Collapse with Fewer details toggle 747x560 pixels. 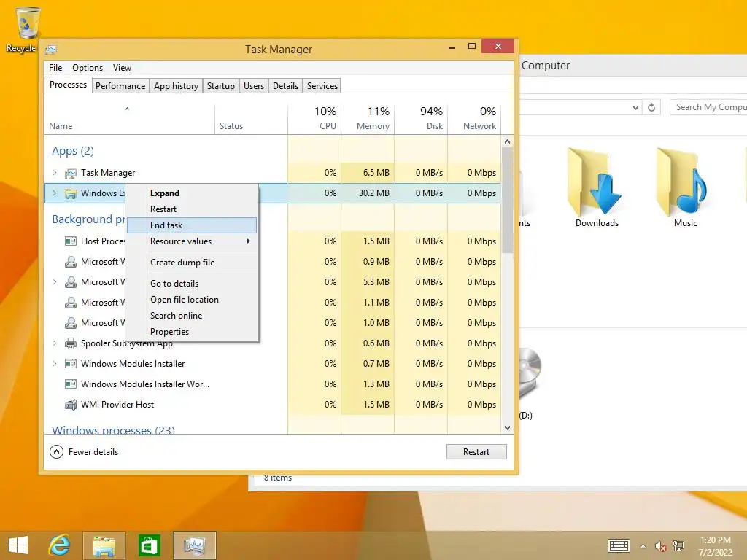[84, 452]
